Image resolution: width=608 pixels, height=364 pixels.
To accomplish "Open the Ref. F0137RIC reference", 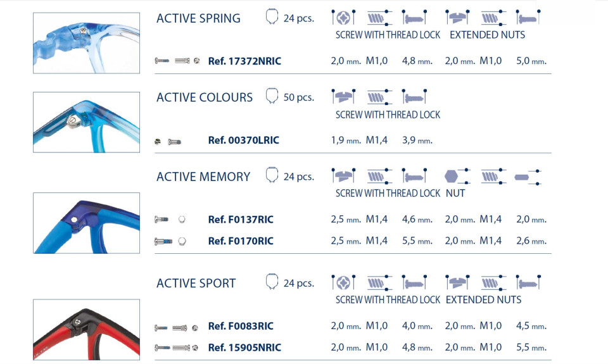I will click(241, 220).
